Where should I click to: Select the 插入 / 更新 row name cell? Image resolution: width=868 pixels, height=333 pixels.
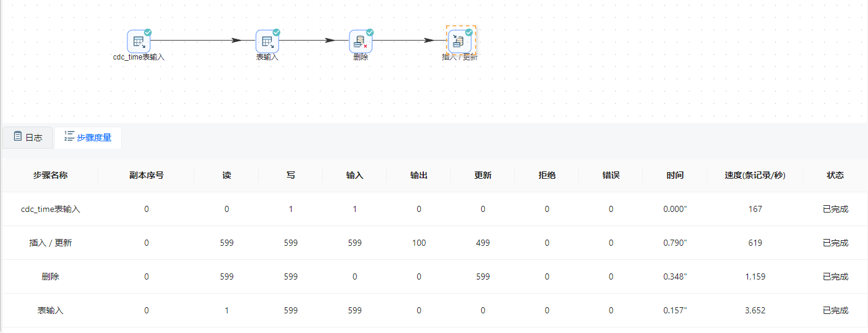coord(50,243)
